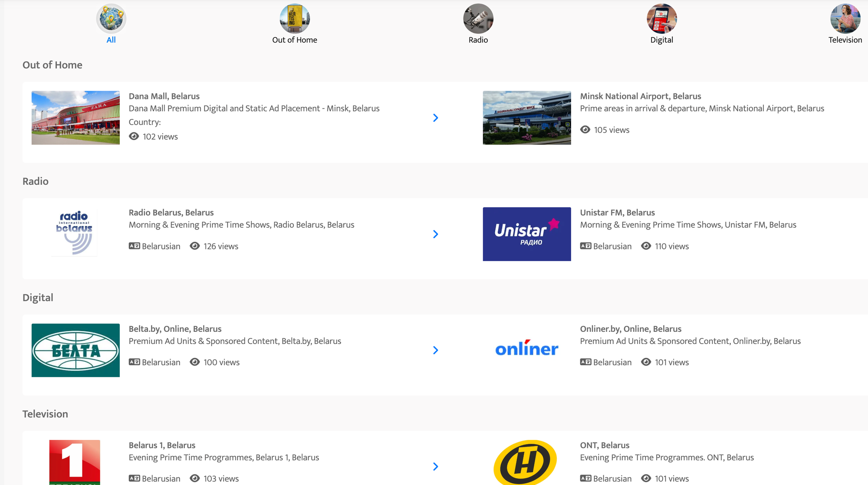
Task: Click the language icon beside Radio Belarus Belarusian
Action: coord(135,246)
